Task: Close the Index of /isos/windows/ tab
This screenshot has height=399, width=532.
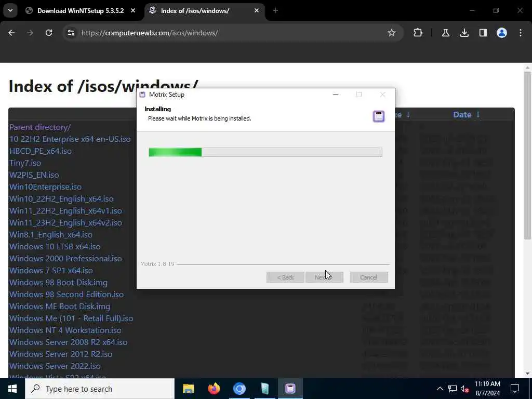Action: point(257,11)
